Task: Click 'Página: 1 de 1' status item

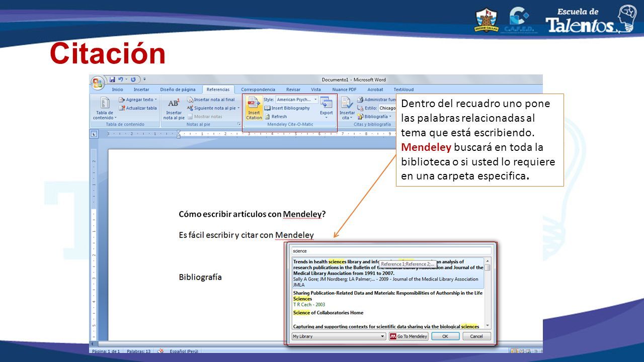Action: click(106, 351)
